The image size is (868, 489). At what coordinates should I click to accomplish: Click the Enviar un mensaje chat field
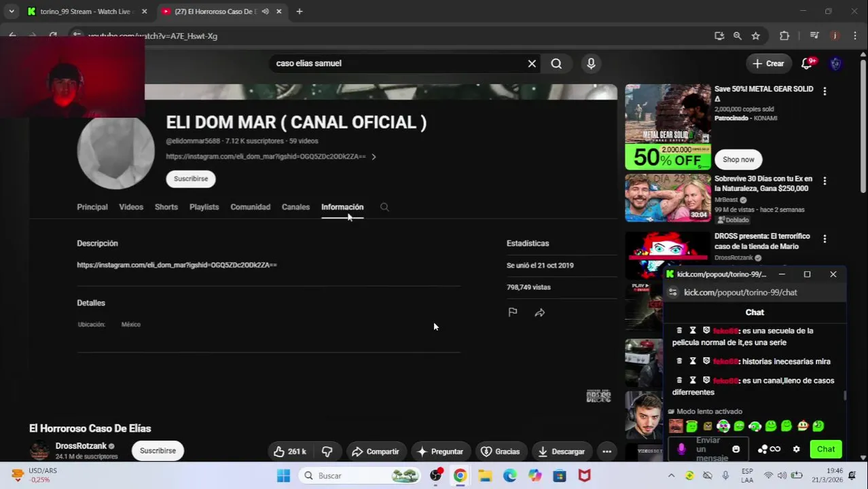point(710,449)
